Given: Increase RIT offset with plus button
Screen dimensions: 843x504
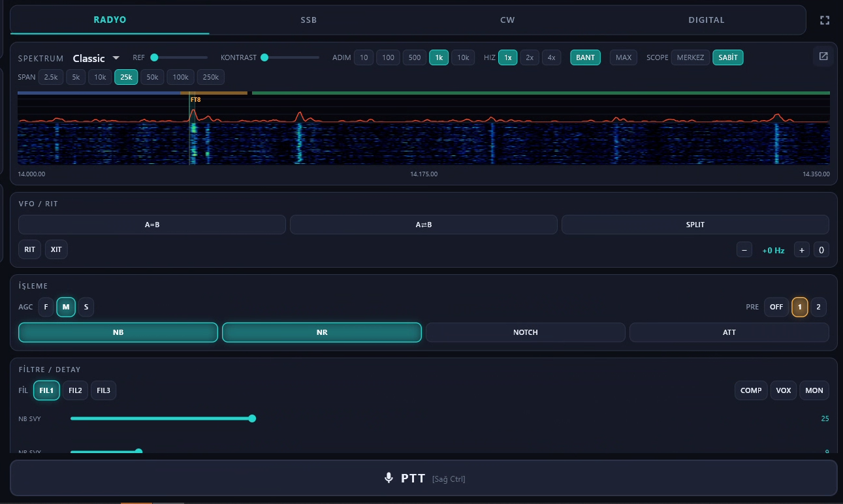Looking at the screenshot, I should (802, 250).
